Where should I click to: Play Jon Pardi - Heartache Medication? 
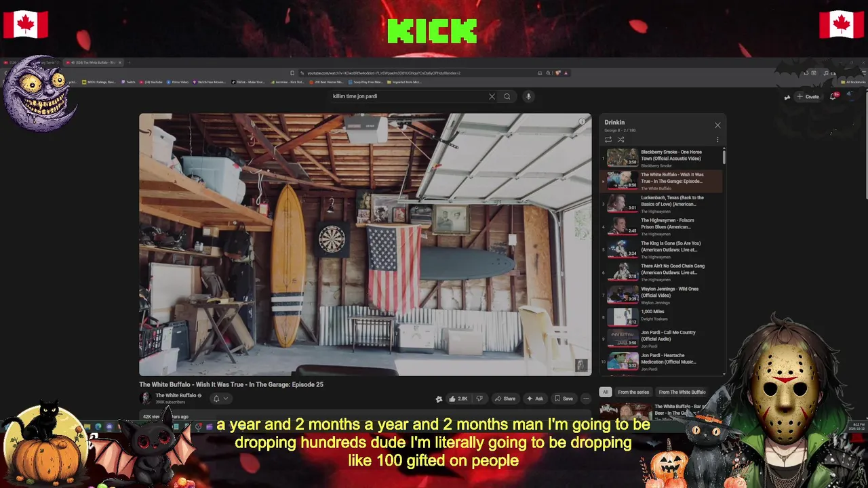tap(663, 361)
